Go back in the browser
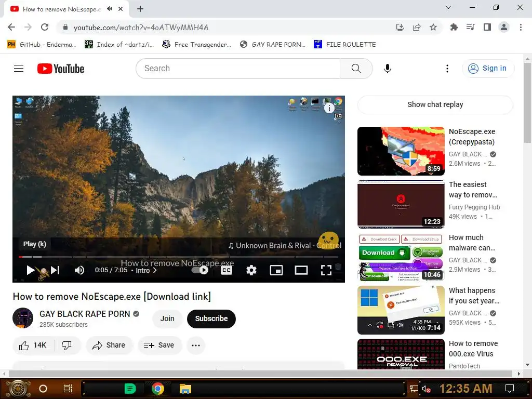 tap(11, 27)
